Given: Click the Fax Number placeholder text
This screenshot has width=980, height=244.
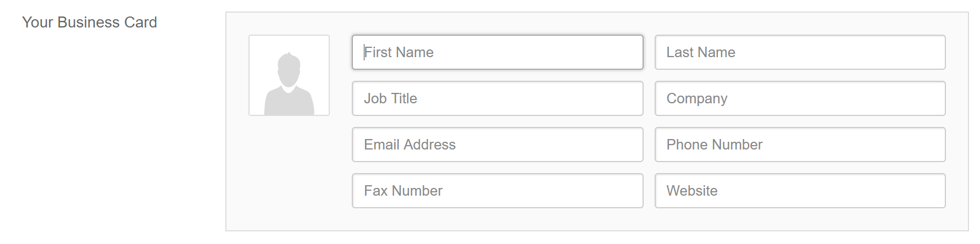Looking at the screenshot, I should pos(403,191).
